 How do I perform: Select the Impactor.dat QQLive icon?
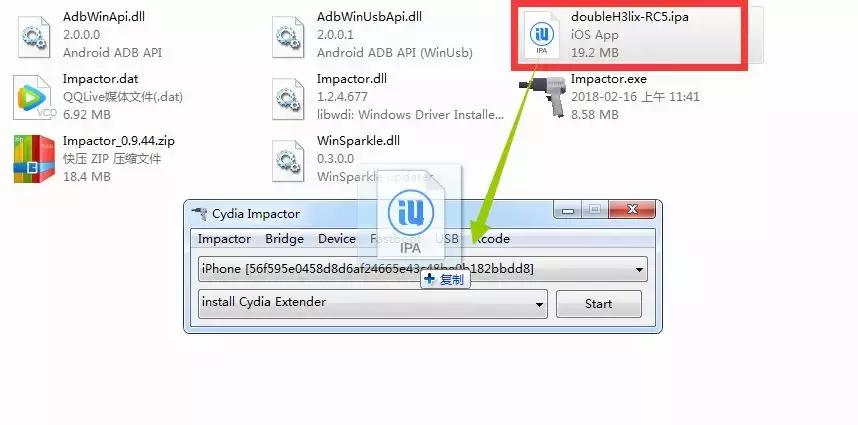(x=35, y=98)
